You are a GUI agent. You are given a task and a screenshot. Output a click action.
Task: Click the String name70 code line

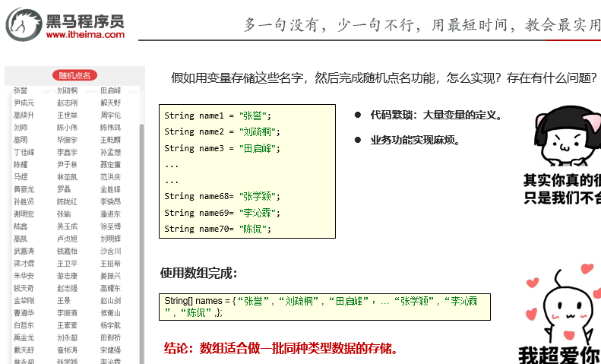click(218, 229)
